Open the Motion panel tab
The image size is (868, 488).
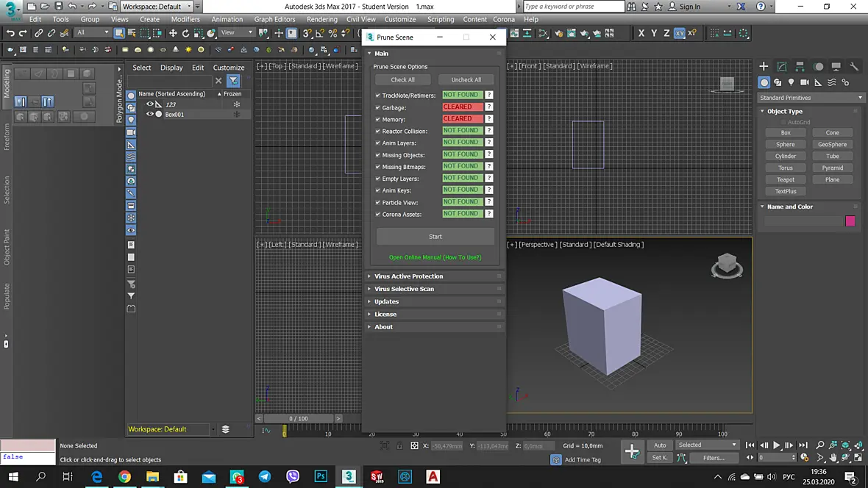[818, 66]
